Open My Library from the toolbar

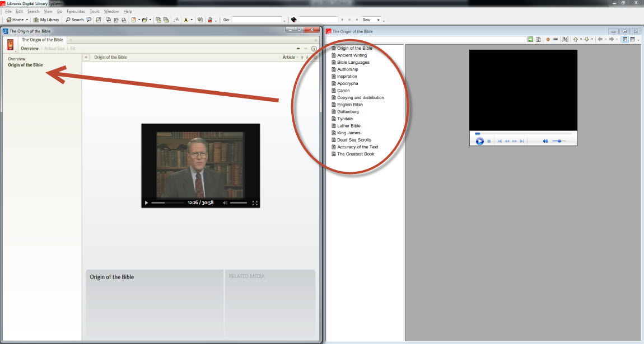(x=46, y=20)
